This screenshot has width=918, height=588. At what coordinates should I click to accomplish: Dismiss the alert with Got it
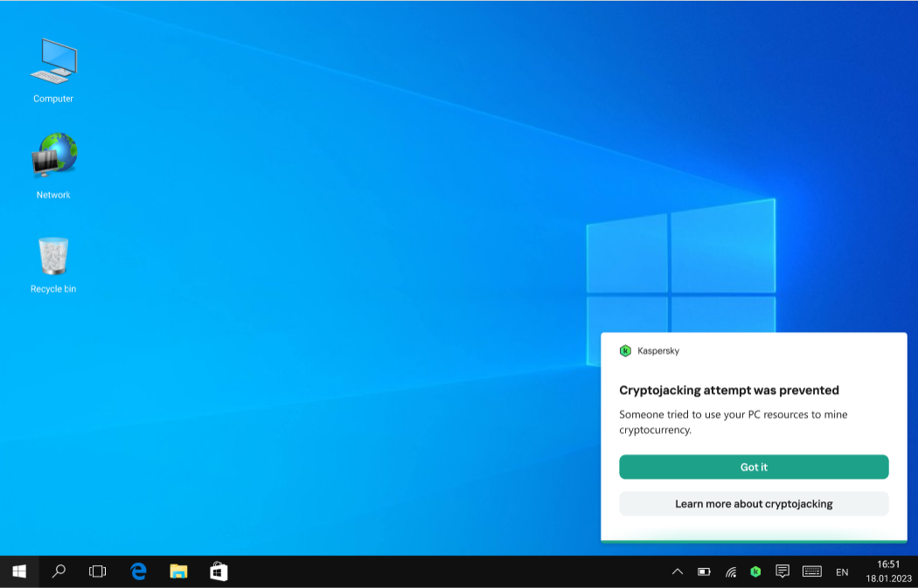(754, 467)
